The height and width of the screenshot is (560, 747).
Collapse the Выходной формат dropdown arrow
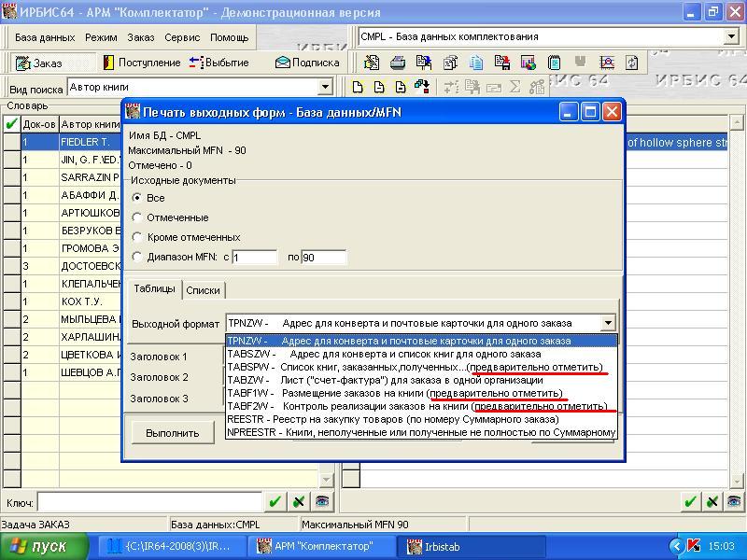point(608,323)
